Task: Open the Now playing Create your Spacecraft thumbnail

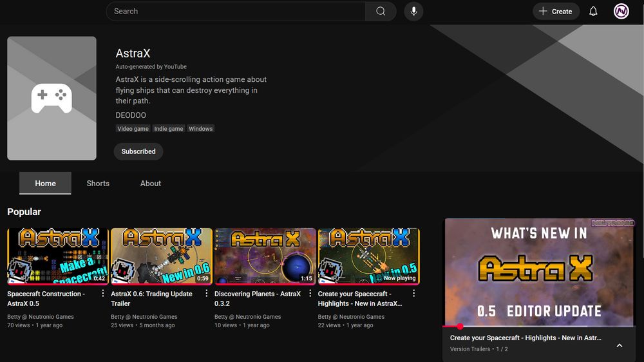Action: 368,256
